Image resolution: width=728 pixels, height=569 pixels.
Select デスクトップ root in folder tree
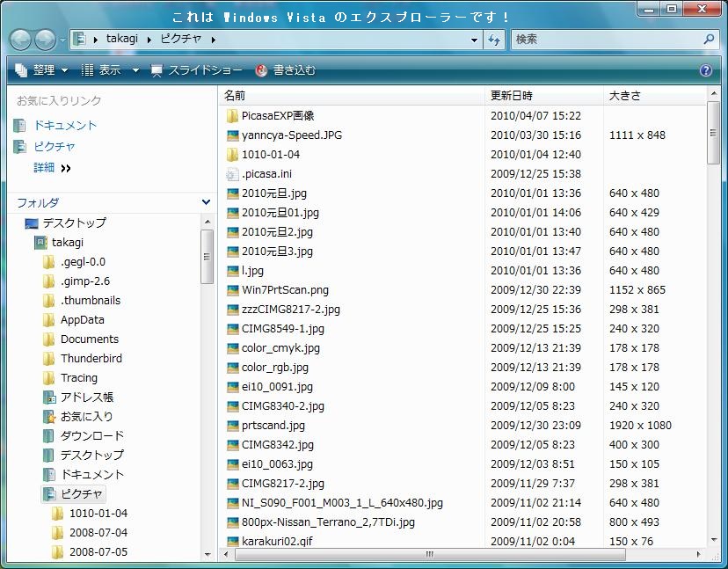pyautogui.click(x=74, y=223)
